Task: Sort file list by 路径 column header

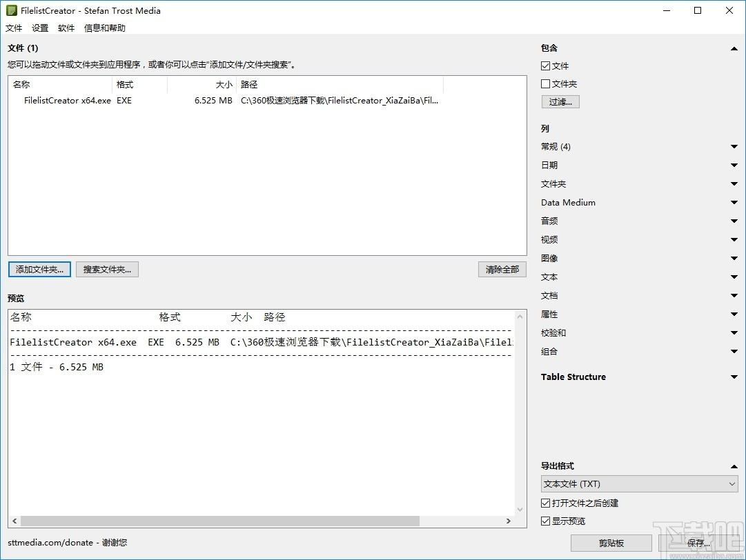Action: 340,85
